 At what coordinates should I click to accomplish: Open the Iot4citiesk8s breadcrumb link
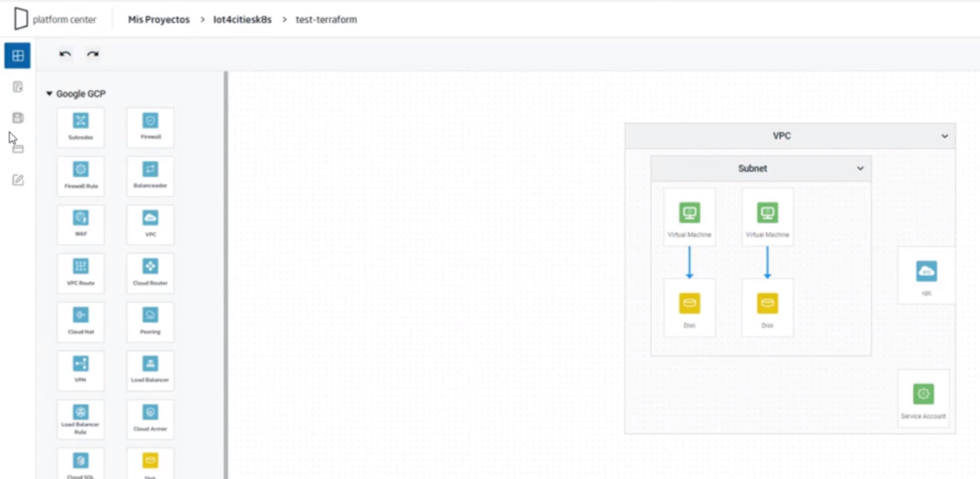click(242, 19)
